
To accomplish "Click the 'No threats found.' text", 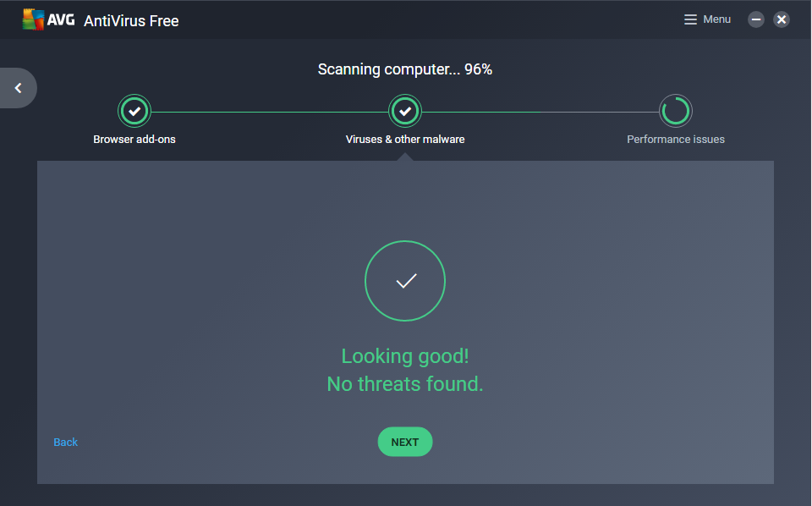I will click(405, 384).
